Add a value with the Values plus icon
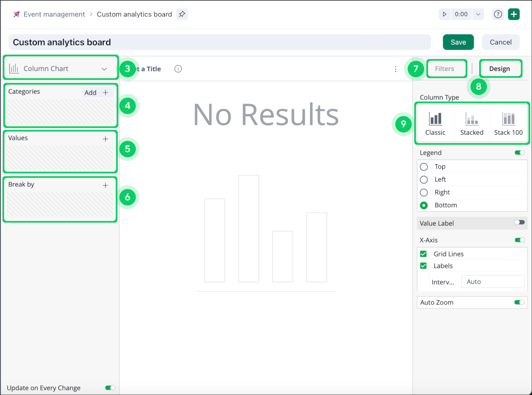Screen dimensions: 532x395 click(x=105, y=139)
